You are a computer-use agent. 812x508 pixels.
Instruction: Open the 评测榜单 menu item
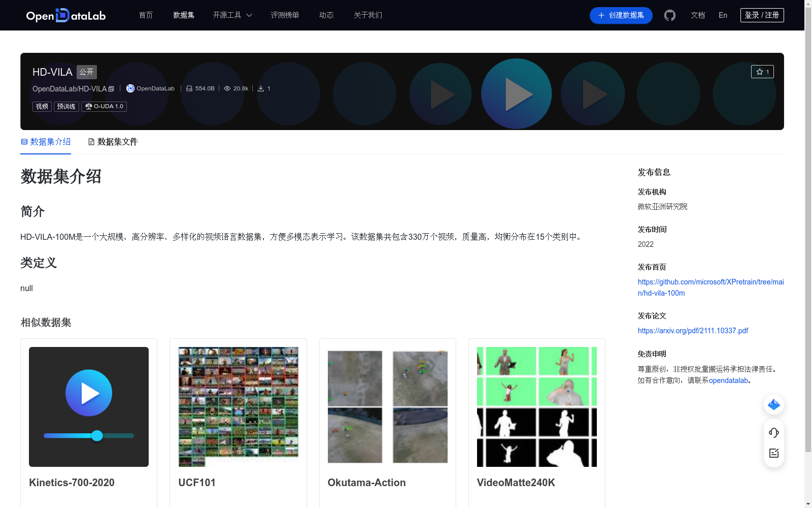pyautogui.click(x=285, y=15)
